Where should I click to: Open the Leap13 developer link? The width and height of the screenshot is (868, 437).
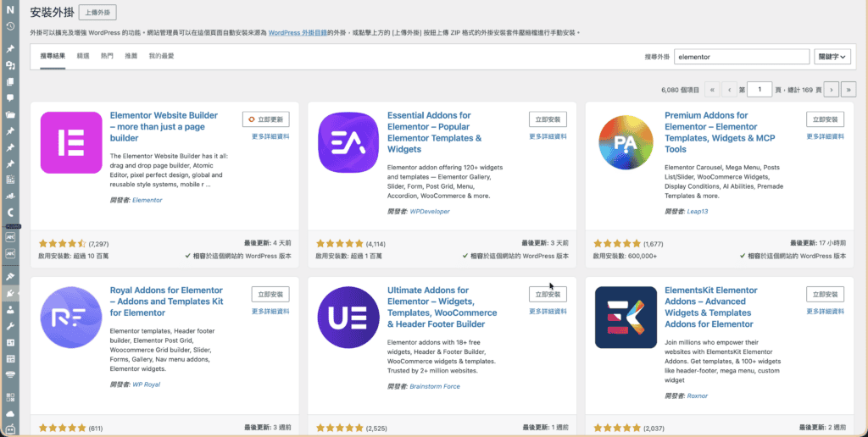click(698, 212)
